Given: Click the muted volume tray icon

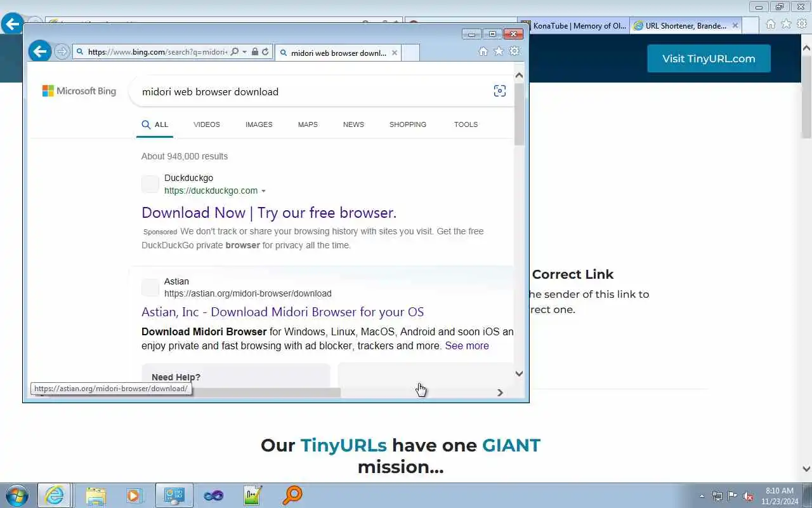Looking at the screenshot, I should (749, 496).
